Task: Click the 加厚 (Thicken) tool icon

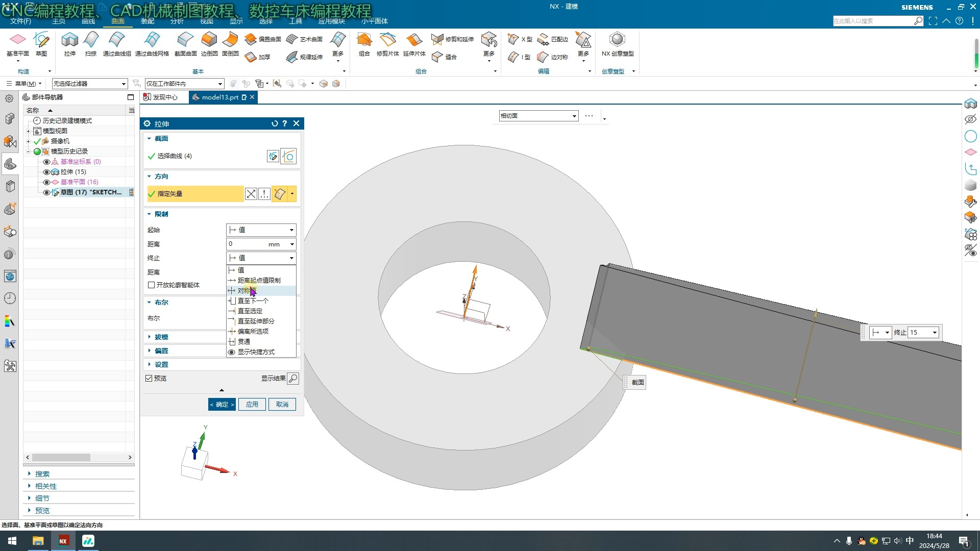Action: click(251, 57)
